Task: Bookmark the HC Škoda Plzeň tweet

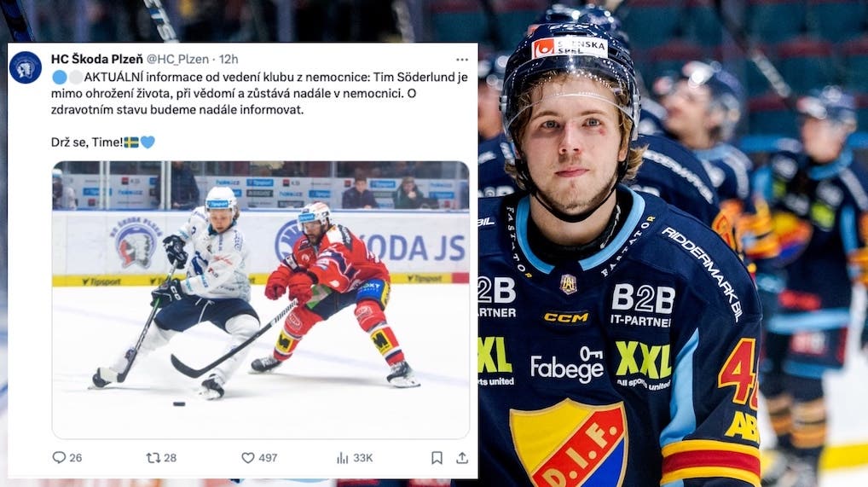Action: click(437, 458)
